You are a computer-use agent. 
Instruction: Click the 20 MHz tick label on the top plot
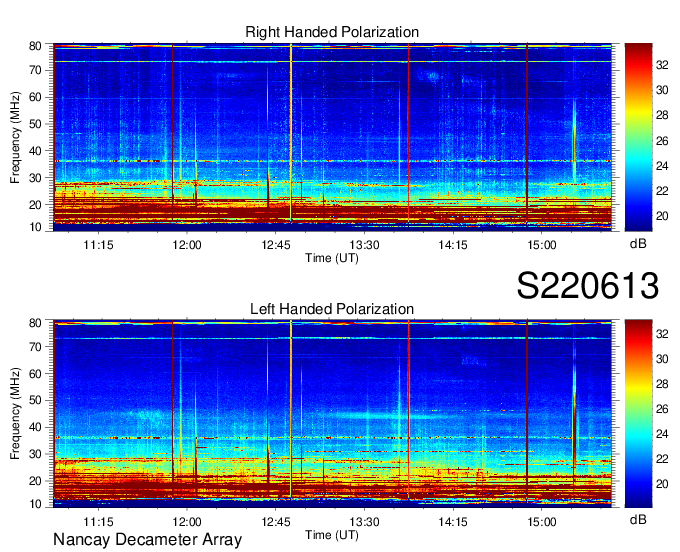pos(35,205)
